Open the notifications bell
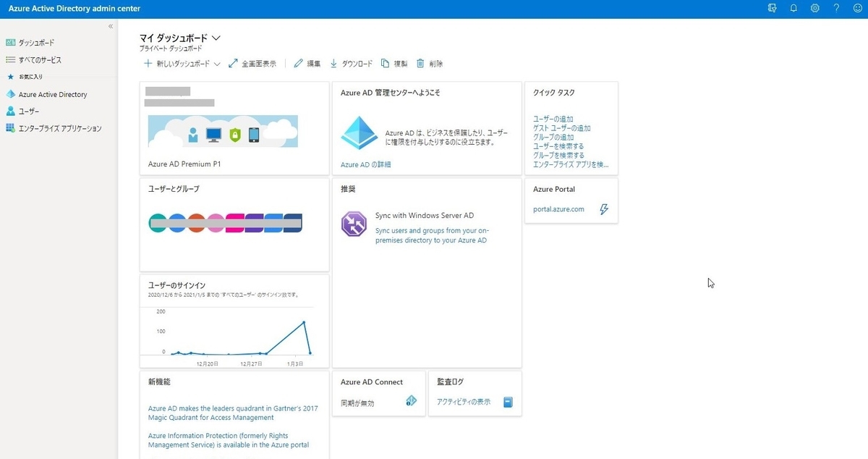 793,8
